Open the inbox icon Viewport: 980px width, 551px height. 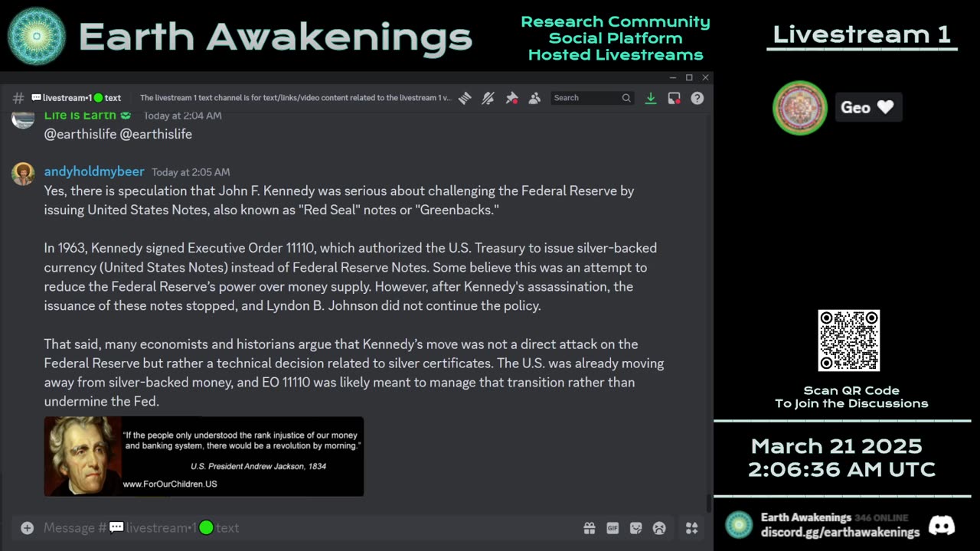(x=674, y=98)
